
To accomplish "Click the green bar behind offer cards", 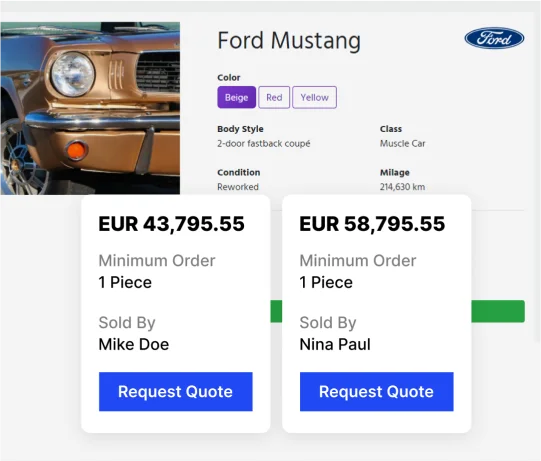I will tap(498, 311).
